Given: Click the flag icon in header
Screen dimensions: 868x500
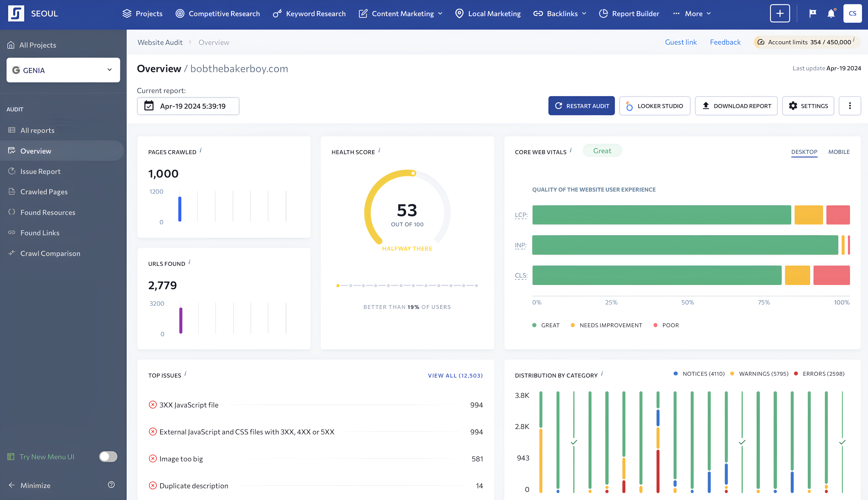Looking at the screenshot, I should 813,13.
